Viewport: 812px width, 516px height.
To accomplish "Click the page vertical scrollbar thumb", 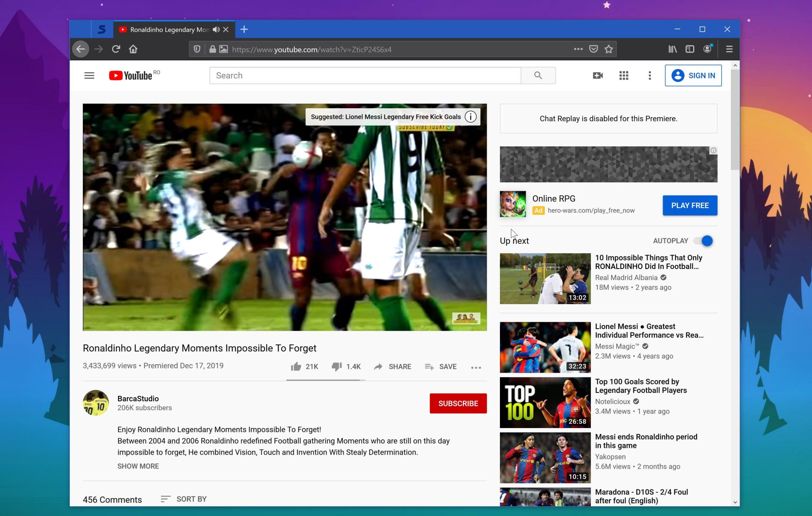I will coord(735,120).
